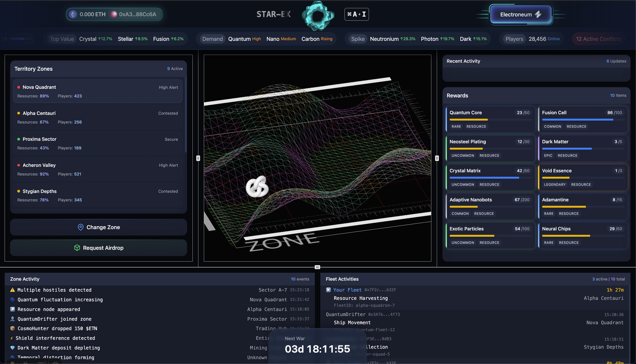Click the play icon next to Your Fleet
The width and height of the screenshot is (636, 364).
pyautogui.click(x=328, y=290)
